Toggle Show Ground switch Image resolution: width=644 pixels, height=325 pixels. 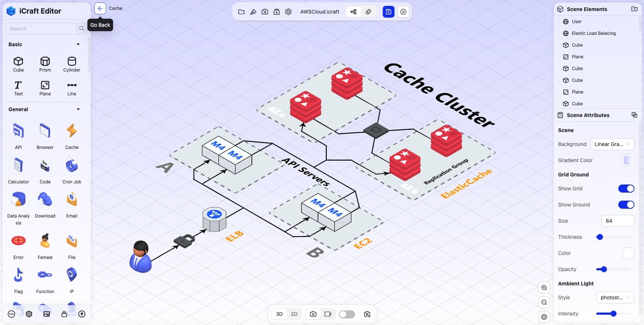pyautogui.click(x=626, y=205)
